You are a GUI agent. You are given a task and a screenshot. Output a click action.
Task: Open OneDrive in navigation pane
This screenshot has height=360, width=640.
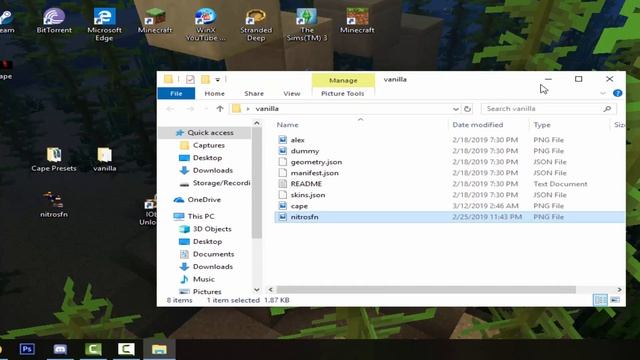click(x=204, y=200)
